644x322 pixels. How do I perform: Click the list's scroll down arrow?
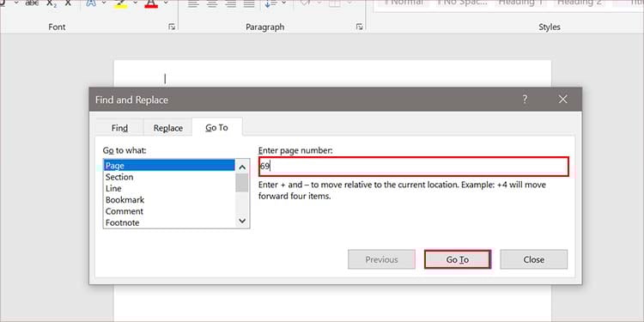(x=242, y=221)
